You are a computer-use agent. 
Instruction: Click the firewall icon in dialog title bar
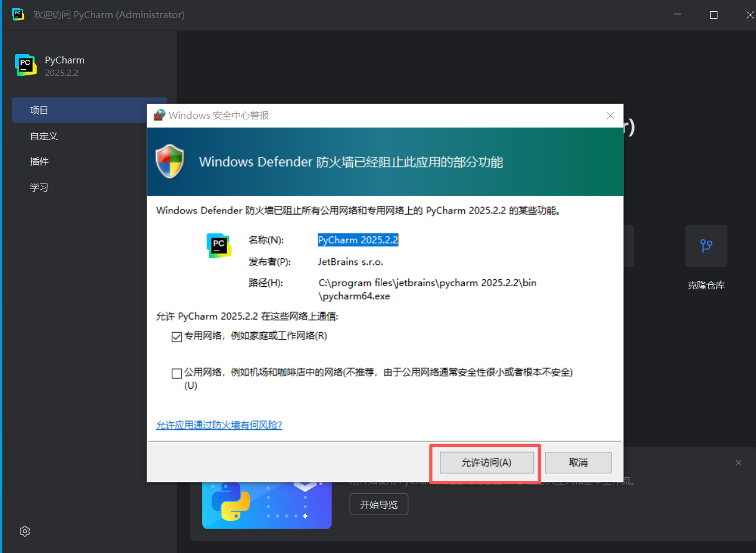click(159, 115)
